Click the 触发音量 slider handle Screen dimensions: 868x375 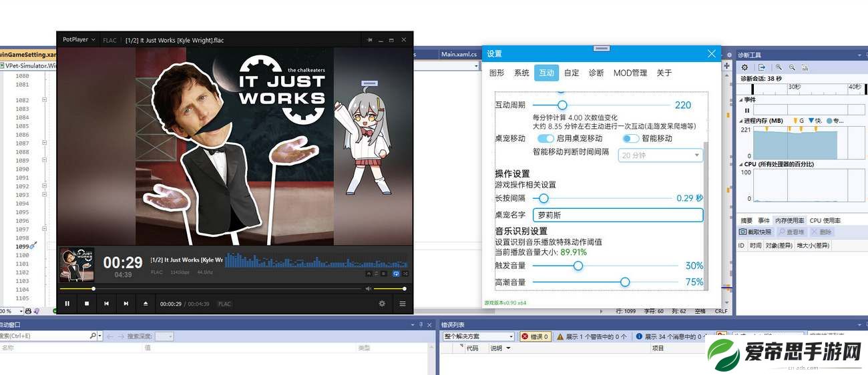click(x=578, y=266)
